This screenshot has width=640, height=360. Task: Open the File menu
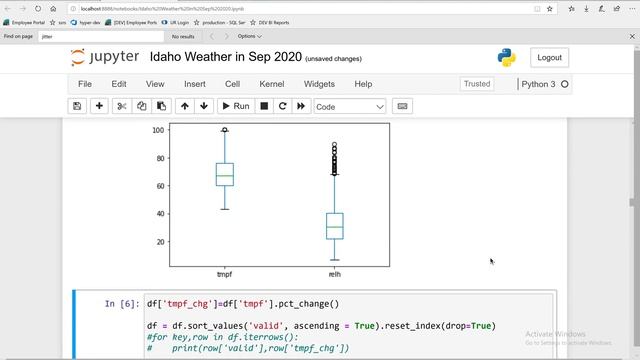(x=85, y=84)
